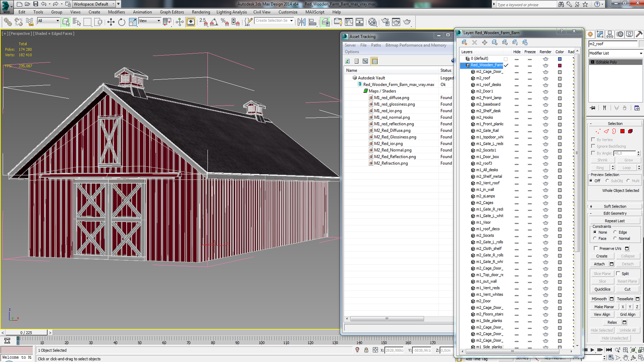Image resolution: width=644 pixels, height=362 pixels.
Task: Open the Motion command panel tab
Action: click(x=620, y=34)
